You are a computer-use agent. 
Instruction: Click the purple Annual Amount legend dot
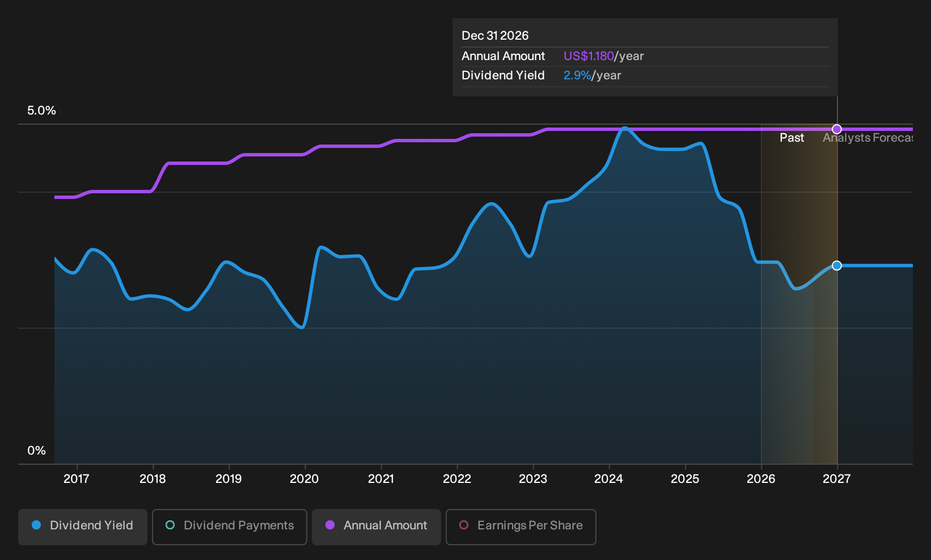point(330,525)
